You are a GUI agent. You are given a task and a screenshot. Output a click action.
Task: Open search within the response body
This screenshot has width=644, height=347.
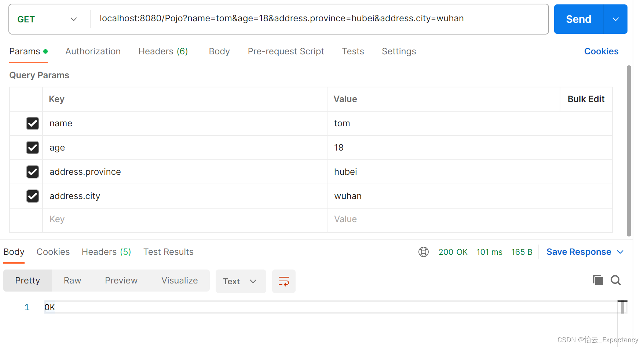[x=616, y=280]
